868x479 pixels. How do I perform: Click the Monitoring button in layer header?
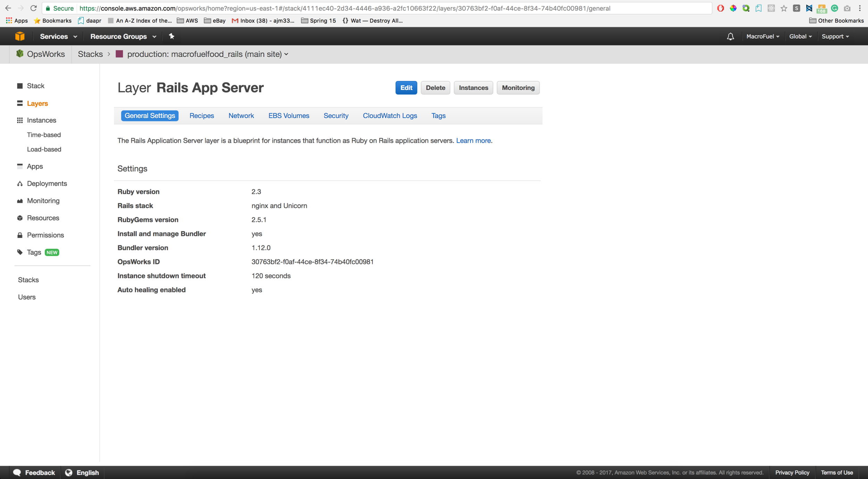518,88
